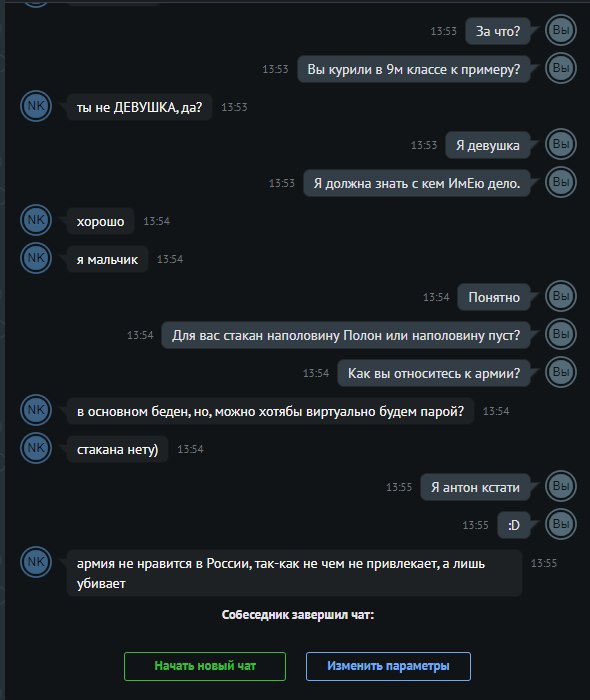The height and width of the screenshot is (700, 590).
Task: Click the Вы avatar beside "Я антон кстати"
Action: click(561, 486)
